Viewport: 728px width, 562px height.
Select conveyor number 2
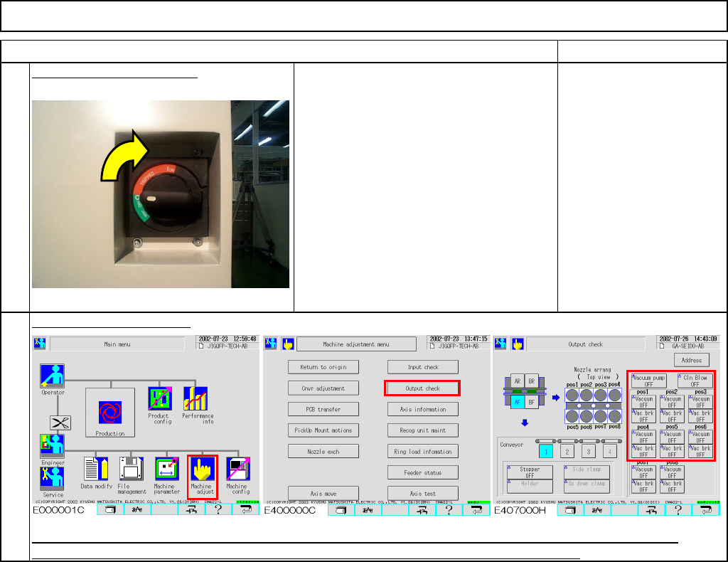pyautogui.click(x=567, y=451)
